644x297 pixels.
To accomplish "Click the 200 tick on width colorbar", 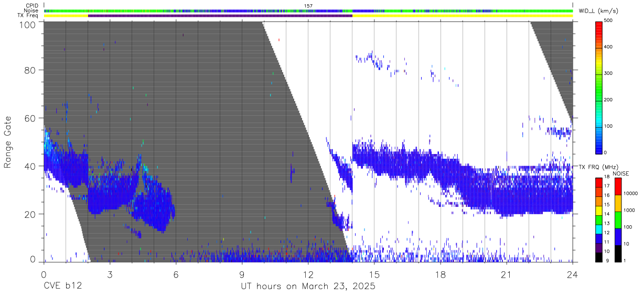I will click(609, 100).
